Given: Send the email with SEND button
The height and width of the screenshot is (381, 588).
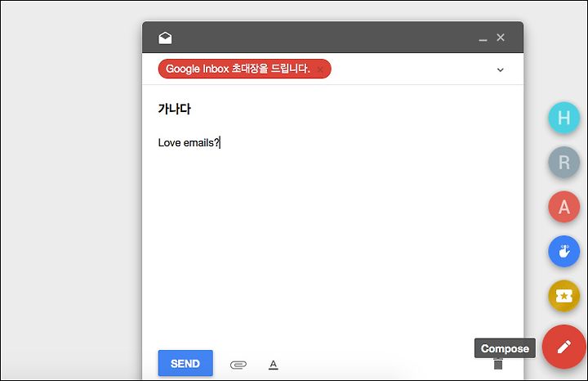Looking at the screenshot, I should click(x=185, y=363).
